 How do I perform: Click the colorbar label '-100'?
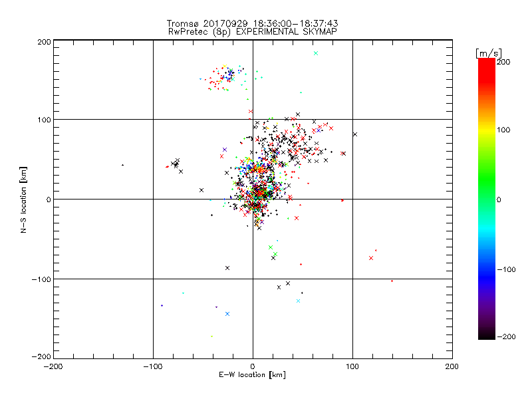[506, 270]
